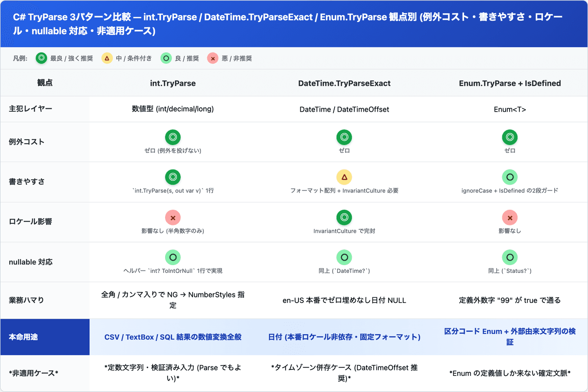Select the Enum.TryParse + IsDefined column header

(510, 83)
